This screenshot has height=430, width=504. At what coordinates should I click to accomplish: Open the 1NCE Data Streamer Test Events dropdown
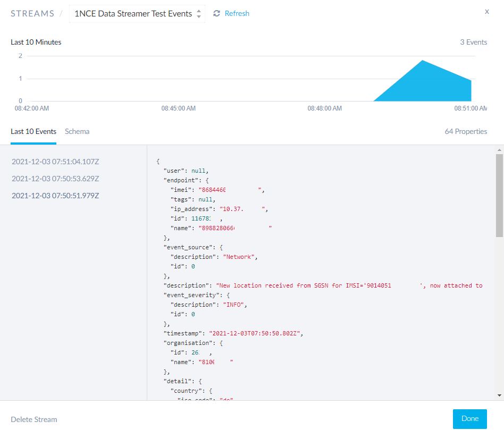coord(137,14)
